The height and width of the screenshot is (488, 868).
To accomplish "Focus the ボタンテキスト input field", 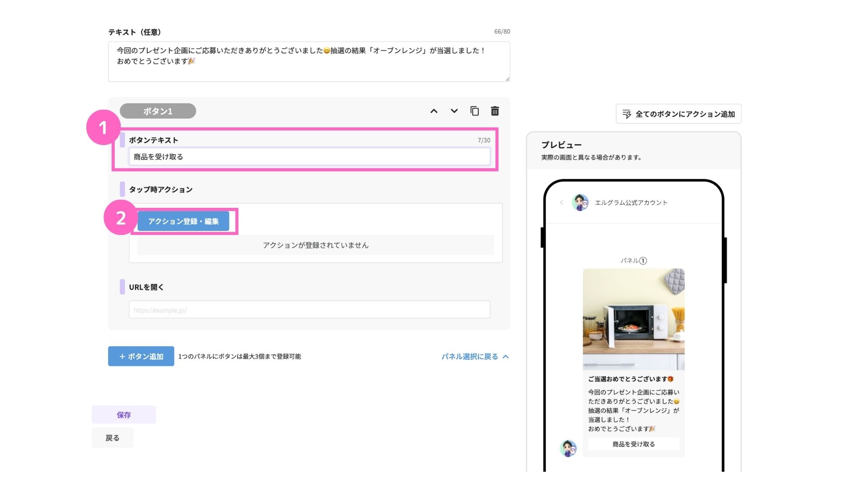I will [309, 157].
